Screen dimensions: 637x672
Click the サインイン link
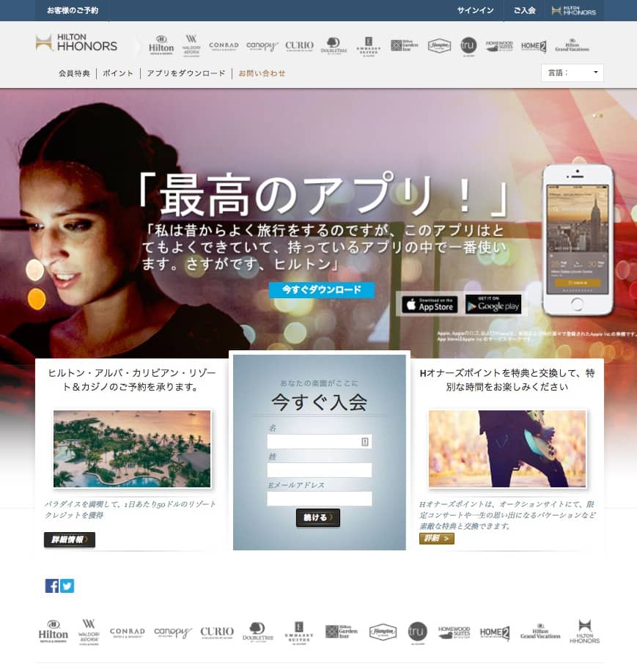(476, 10)
